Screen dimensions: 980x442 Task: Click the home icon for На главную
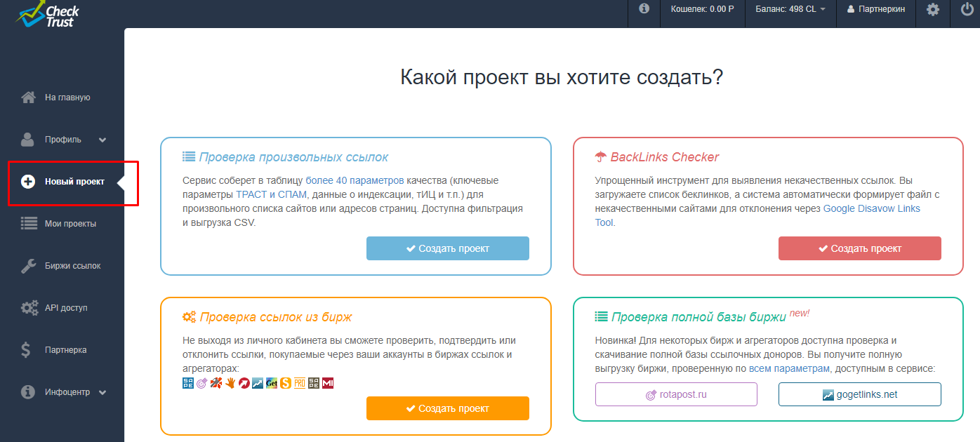click(x=28, y=98)
